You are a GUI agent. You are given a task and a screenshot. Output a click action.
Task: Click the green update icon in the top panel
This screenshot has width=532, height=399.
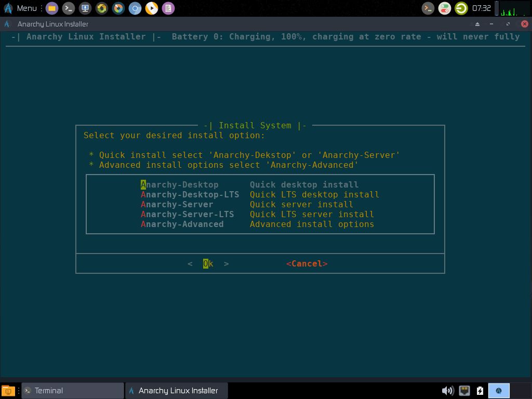coord(102,8)
